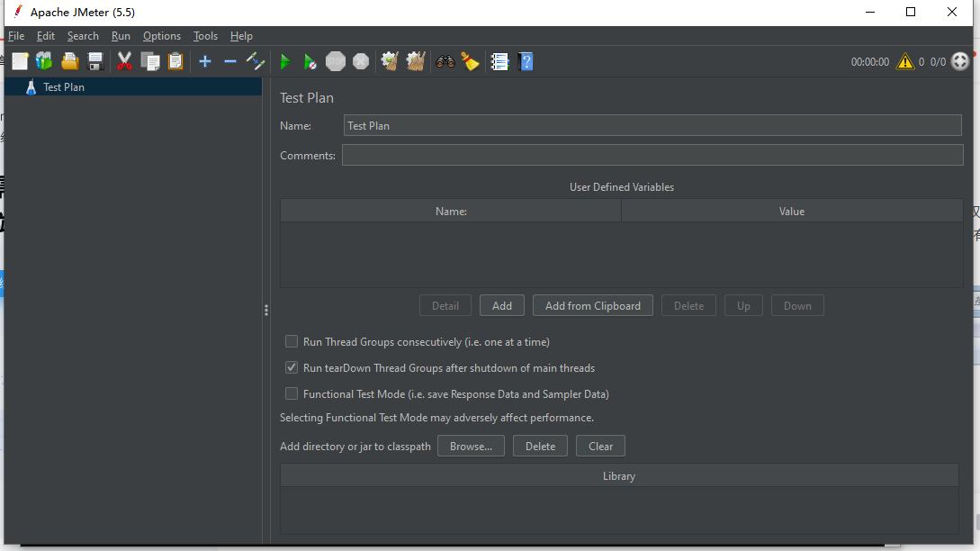This screenshot has height=551, width=980.
Task: Click the Help question mark icon
Action: point(526,61)
